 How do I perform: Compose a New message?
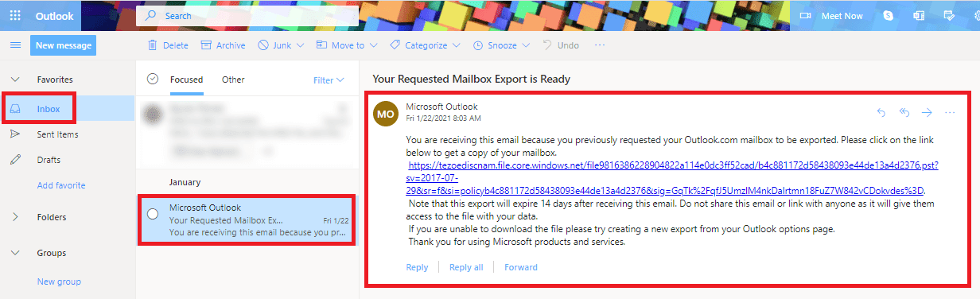(x=64, y=45)
